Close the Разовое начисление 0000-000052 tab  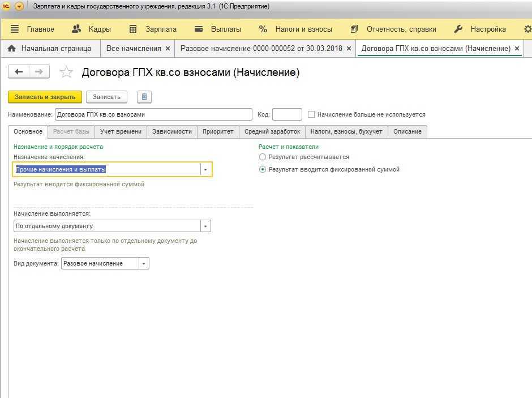[x=349, y=49]
